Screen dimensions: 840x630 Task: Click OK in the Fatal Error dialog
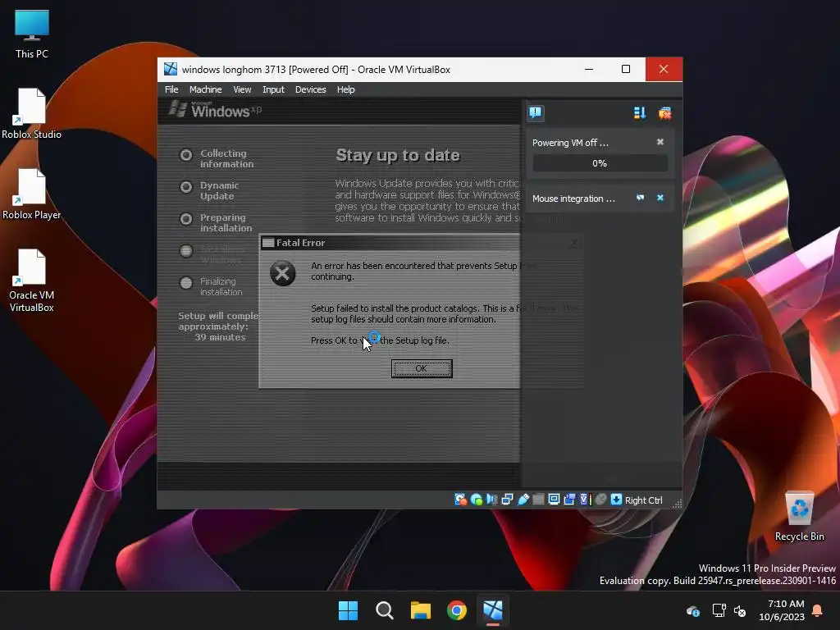[422, 368]
